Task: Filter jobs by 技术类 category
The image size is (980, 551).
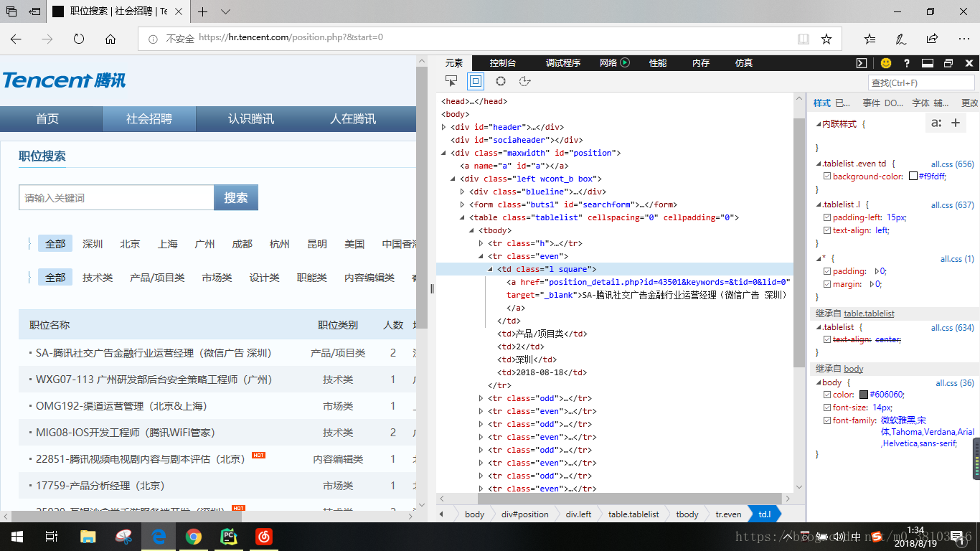Action: click(x=98, y=278)
